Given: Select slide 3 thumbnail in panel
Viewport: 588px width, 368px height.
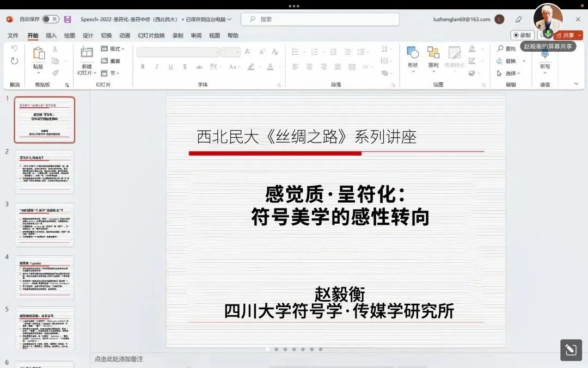Looking at the screenshot, I should pyautogui.click(x=44, y=224).
